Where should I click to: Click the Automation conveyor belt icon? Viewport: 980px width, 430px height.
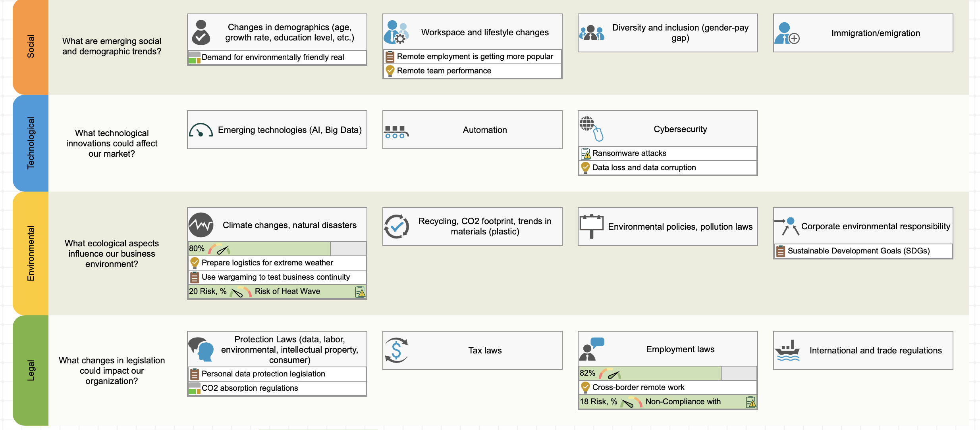pos(396,132)
